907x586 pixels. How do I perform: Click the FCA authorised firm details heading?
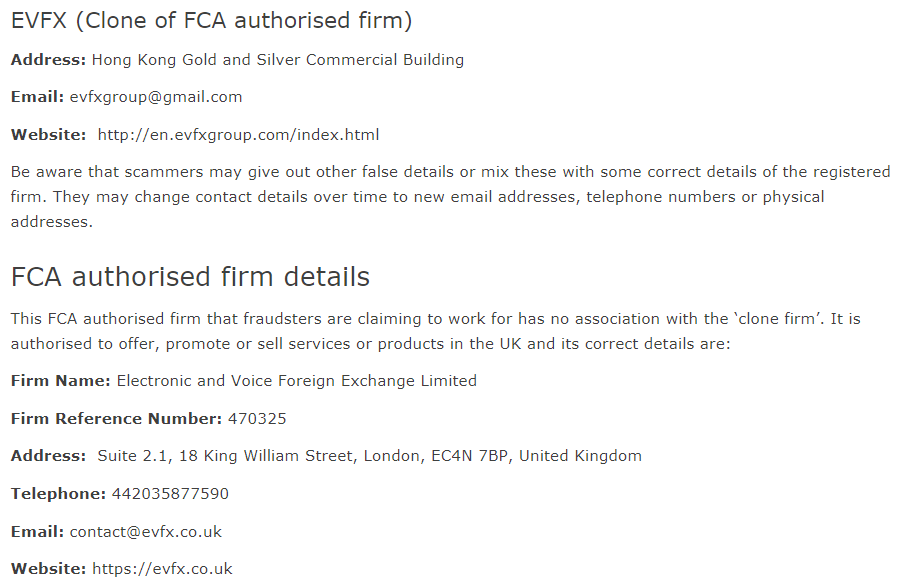click(x=190, y=277)
